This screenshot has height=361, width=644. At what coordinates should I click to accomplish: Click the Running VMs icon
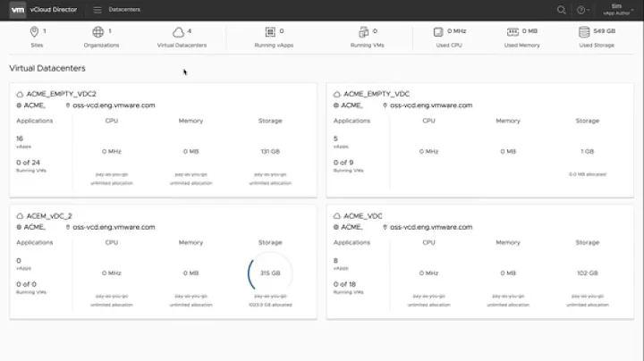click(363, 31)
